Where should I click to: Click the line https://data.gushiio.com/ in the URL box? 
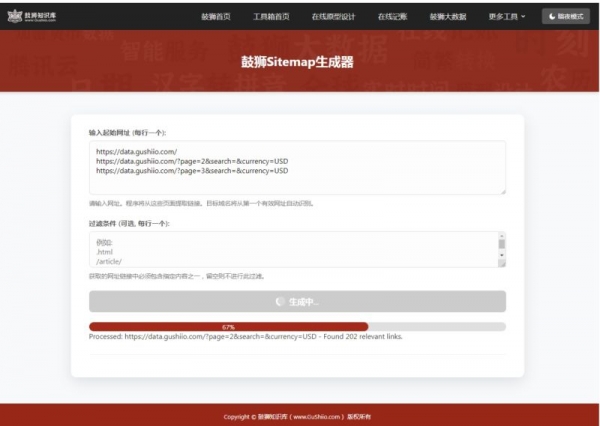(136, 152)
